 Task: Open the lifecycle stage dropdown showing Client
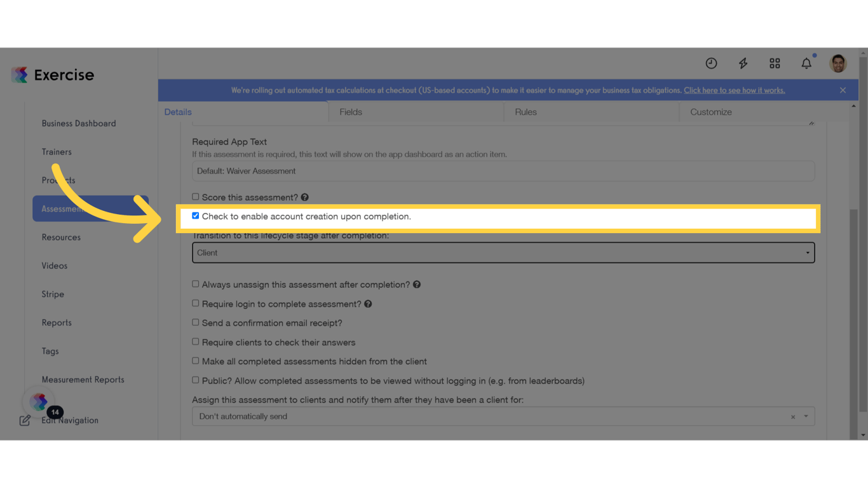tap(503, 252)
